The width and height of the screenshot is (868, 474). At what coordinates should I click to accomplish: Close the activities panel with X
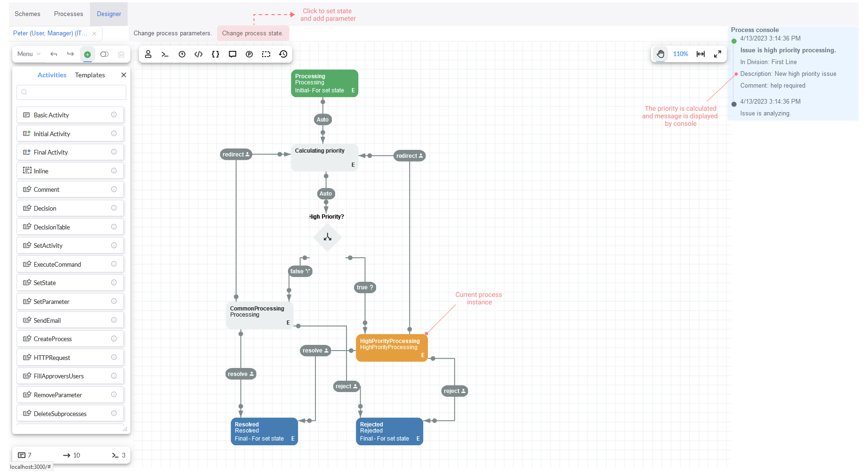(124, 75)
